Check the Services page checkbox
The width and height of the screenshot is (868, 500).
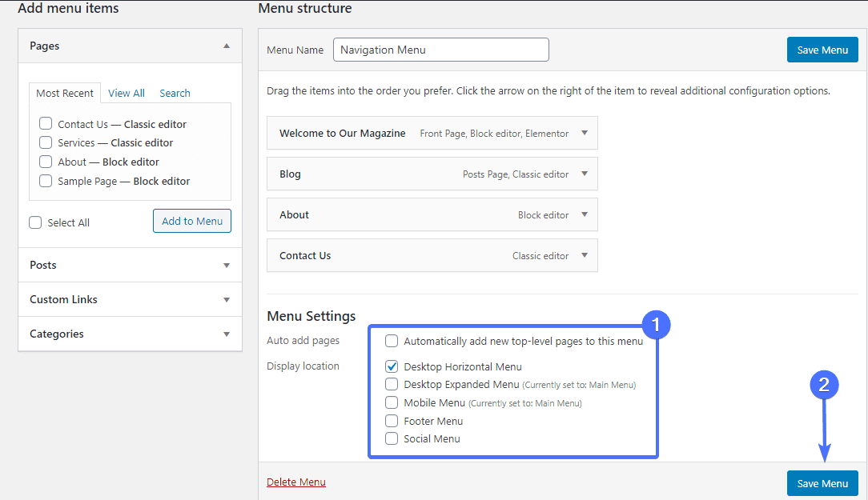(46, 142)
